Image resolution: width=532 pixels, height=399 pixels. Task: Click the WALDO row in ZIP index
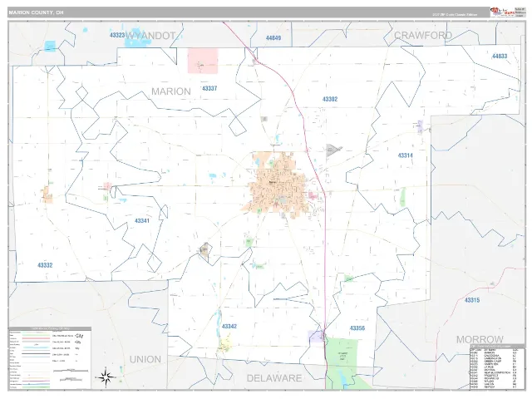[x=495, y=381]
